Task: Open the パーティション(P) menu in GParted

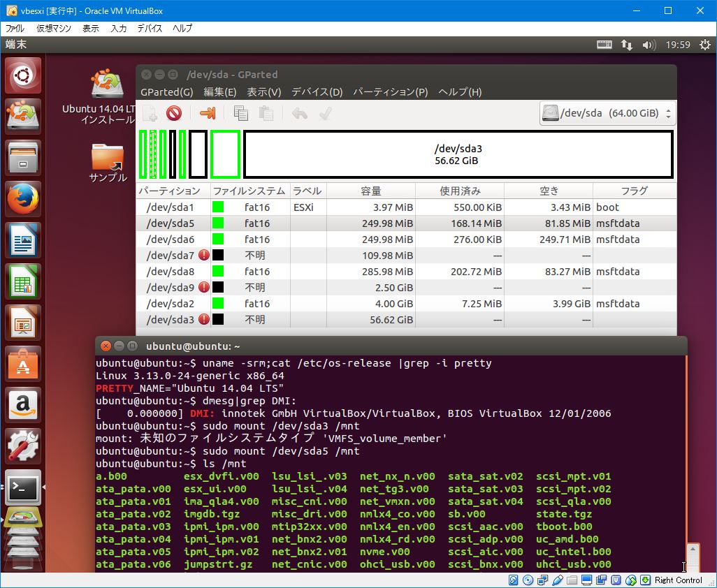Action: click(x=390, y=92)
